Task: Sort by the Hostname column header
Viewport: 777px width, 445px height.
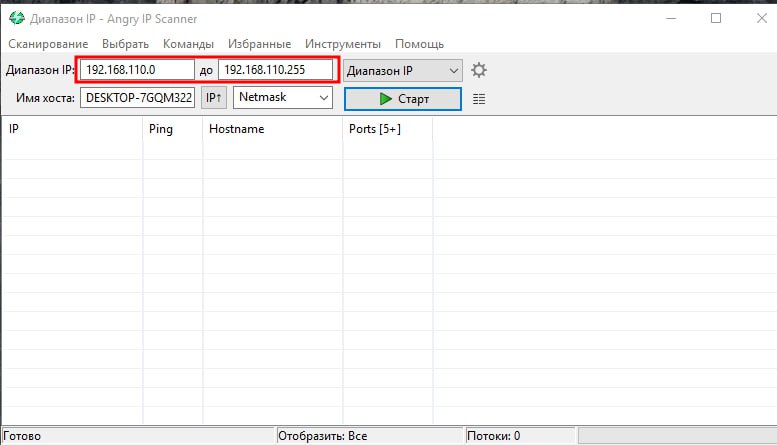Action: [270, 129]
